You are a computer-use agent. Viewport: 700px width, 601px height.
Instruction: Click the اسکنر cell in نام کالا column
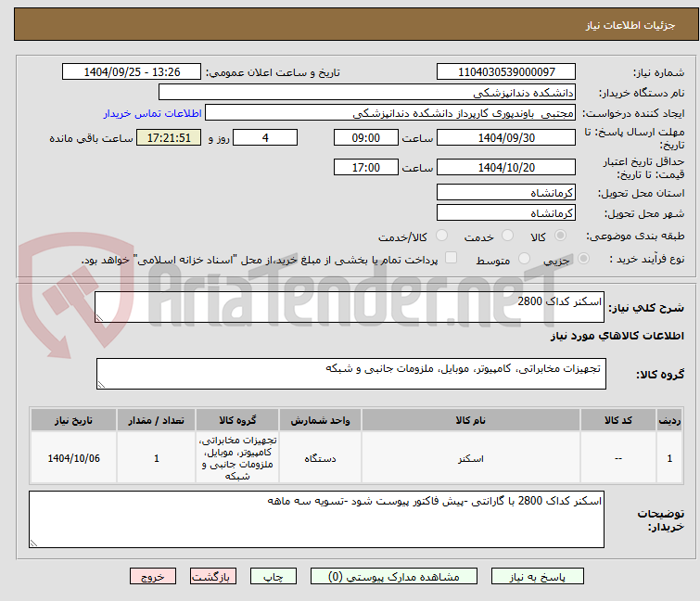click(x=471, y=458)
